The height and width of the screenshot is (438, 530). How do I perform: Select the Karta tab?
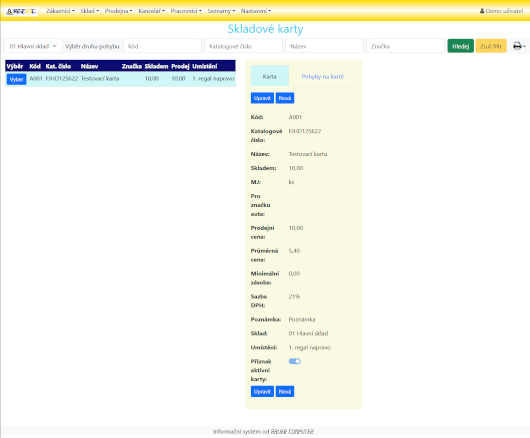tap(269, 76)
